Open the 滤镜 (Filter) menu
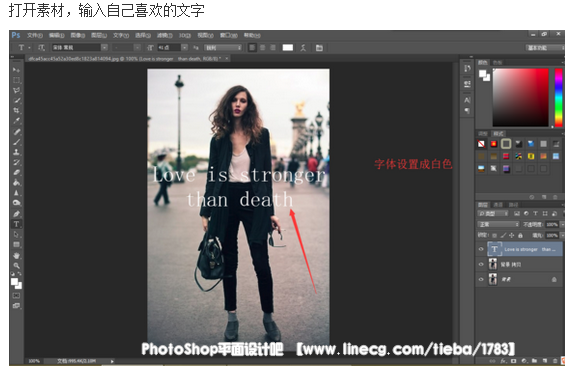565x366 pixels. point(164,35)
